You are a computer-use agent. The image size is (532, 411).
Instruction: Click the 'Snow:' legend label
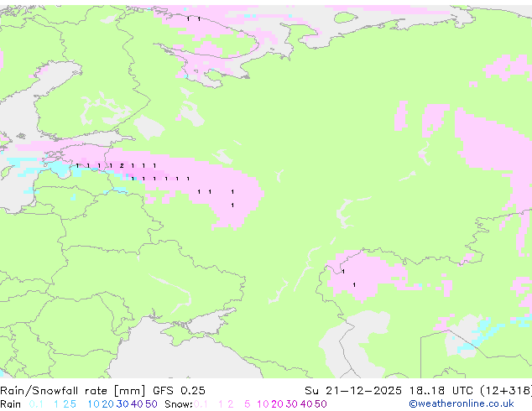point(179,404)
